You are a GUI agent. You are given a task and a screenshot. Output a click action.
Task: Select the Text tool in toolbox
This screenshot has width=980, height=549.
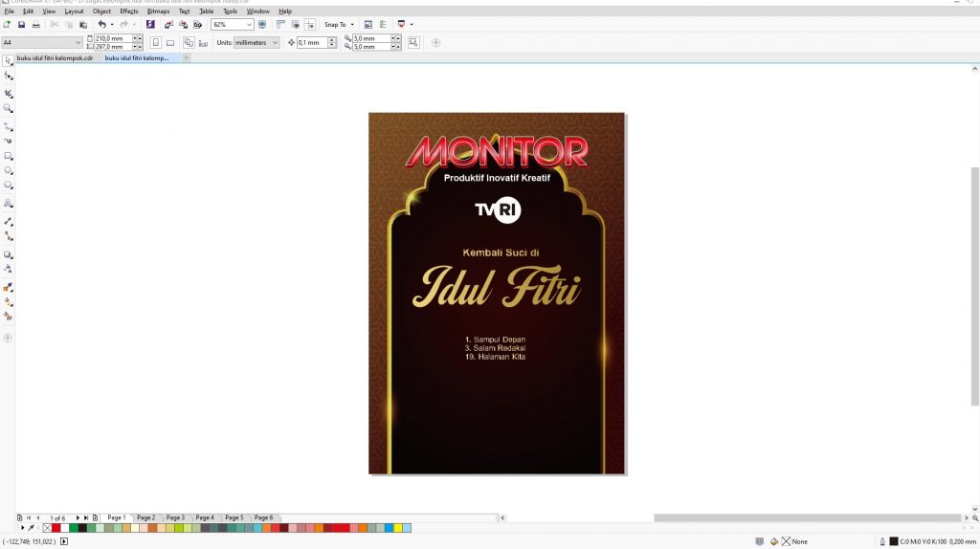8,203
